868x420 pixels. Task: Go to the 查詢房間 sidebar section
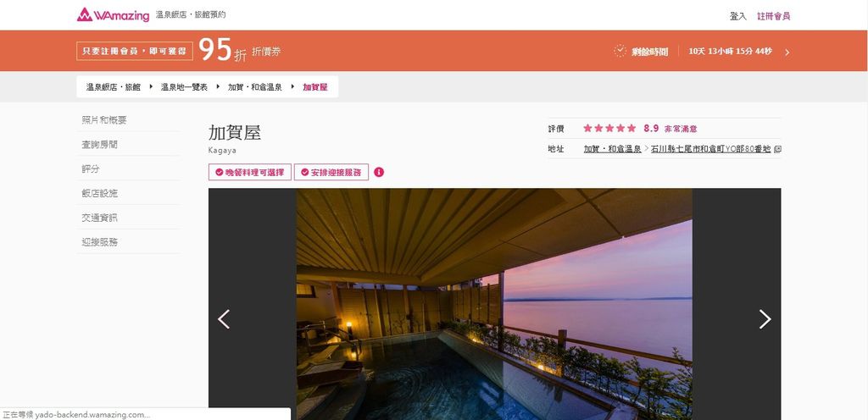tap(100, 144)
